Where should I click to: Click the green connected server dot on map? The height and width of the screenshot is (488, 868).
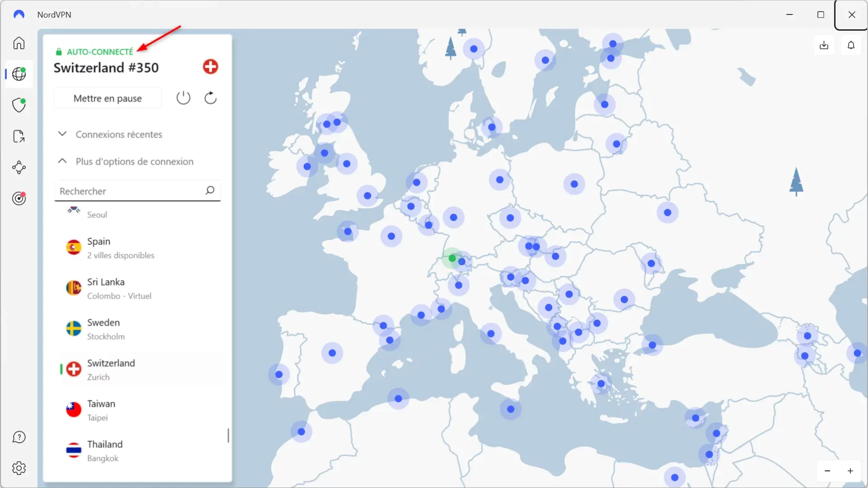[452, 258]
